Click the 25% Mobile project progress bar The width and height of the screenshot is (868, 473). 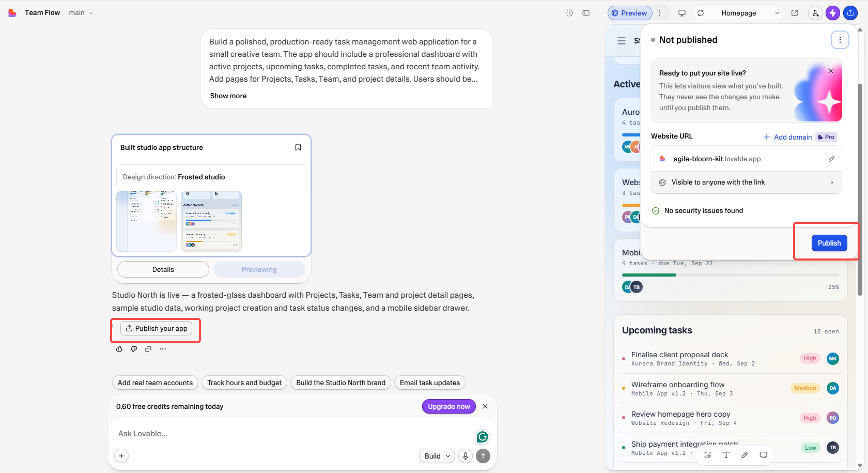point(731,275)
